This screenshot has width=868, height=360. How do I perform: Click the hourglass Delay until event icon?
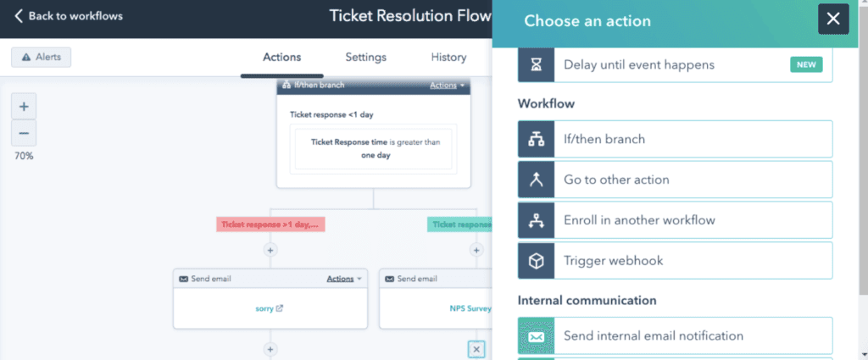point(536,64)
